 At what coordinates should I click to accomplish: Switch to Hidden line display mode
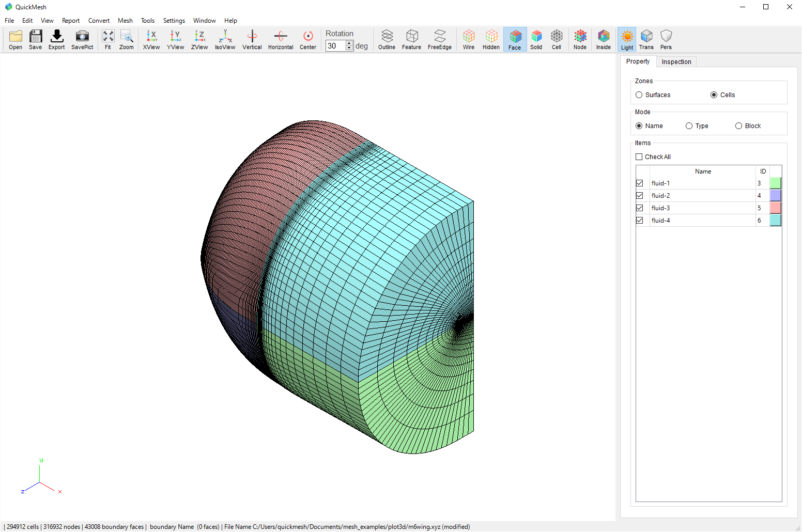pyautogui.click(x=491, y=39)
